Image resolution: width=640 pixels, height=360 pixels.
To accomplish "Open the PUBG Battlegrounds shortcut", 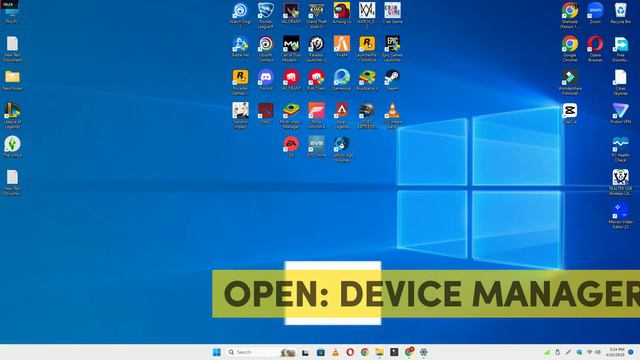I will (367, 116).
